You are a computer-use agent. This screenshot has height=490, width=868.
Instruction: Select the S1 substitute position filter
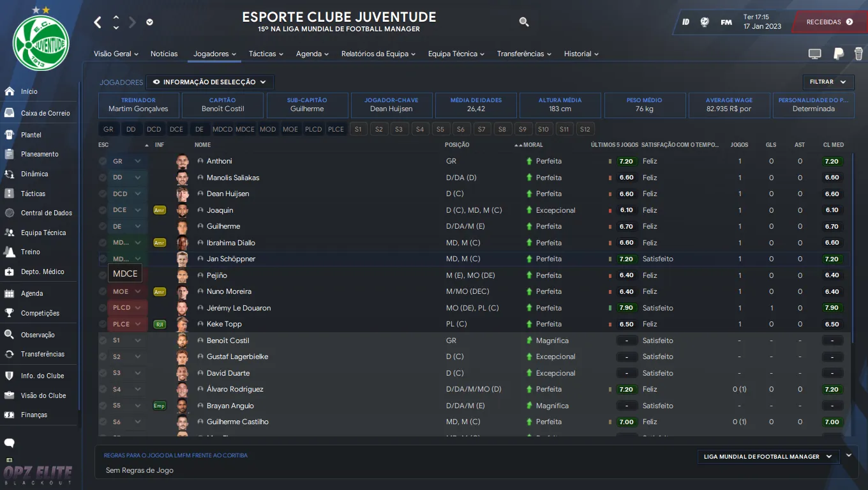tap(358, 129)
